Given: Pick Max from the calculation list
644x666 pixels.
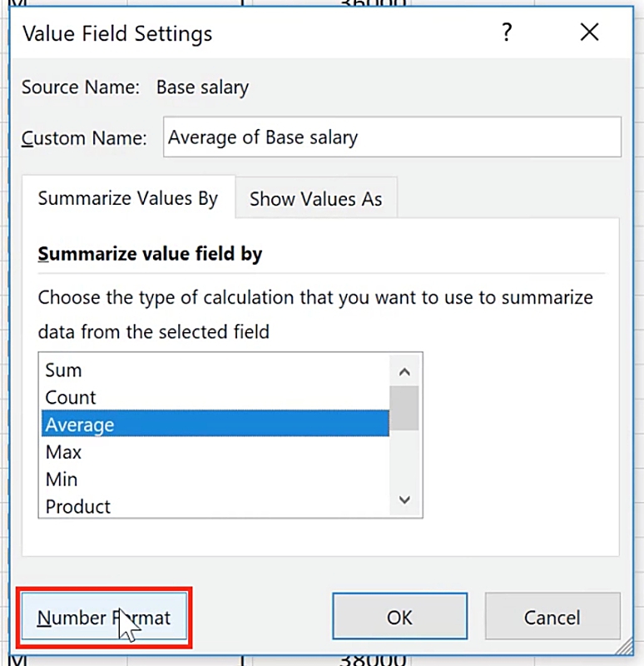Looking at the screenshot, I should pyautogui.click(x=64, y=452).
